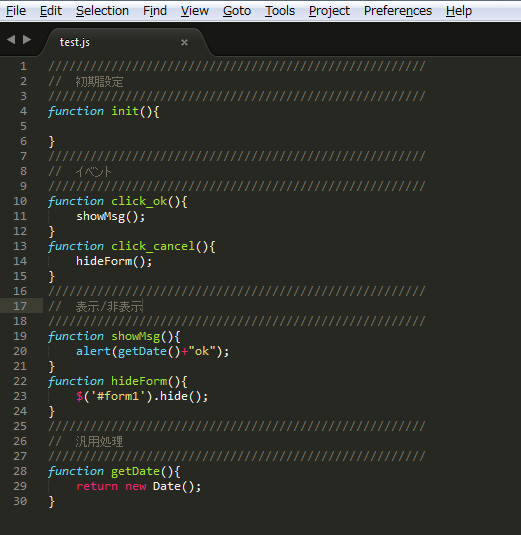Open the Goto menu
The height and width of the screenshot is (535, 521).
click(x=237, y=11)
